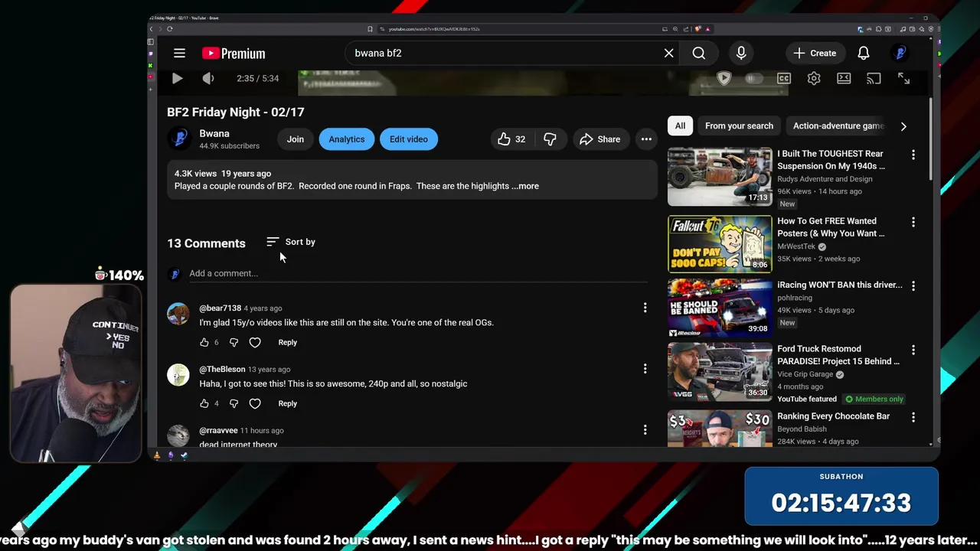Viewport: 980px width, 551px height.
Task: Clear the search text with the X
Action: pyautogui.click(x=668, y=53)
